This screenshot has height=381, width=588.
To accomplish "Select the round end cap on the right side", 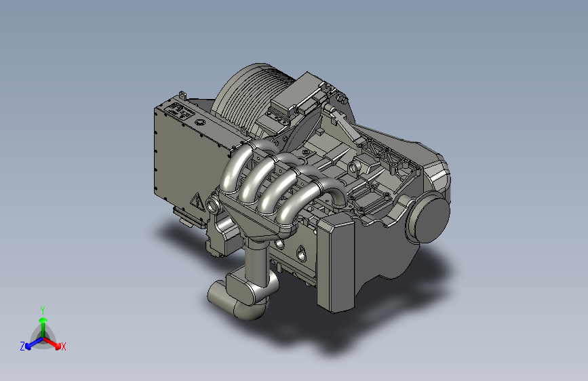I will tap(429, 218).
